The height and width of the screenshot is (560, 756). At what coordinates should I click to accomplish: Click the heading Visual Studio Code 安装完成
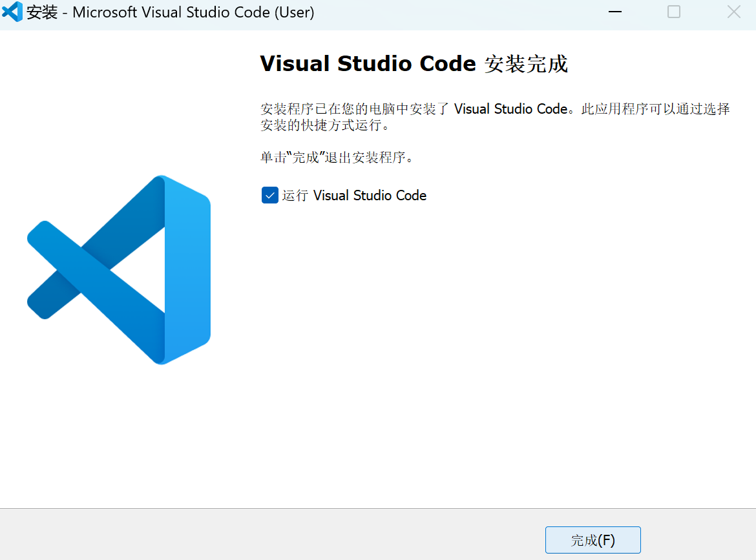tap(414, 64)
